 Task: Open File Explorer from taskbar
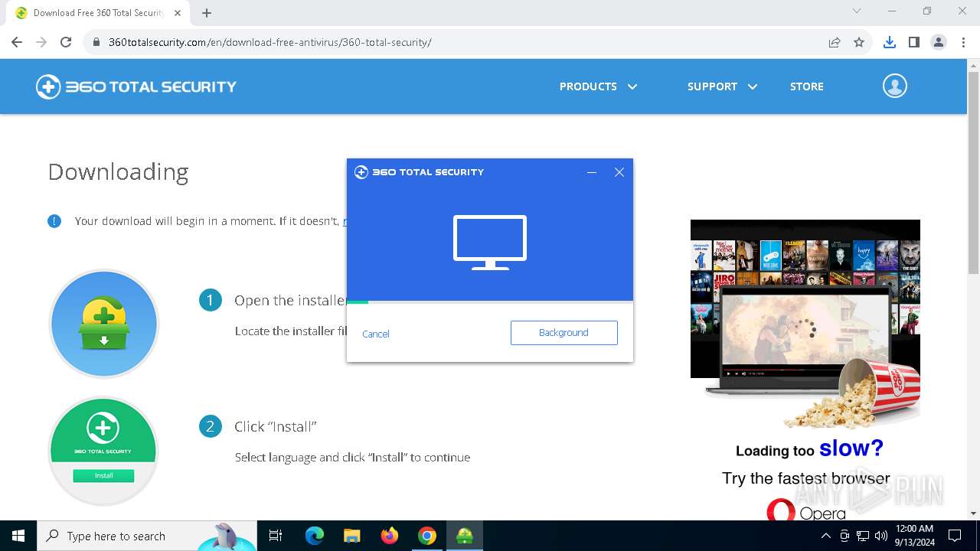351,536
